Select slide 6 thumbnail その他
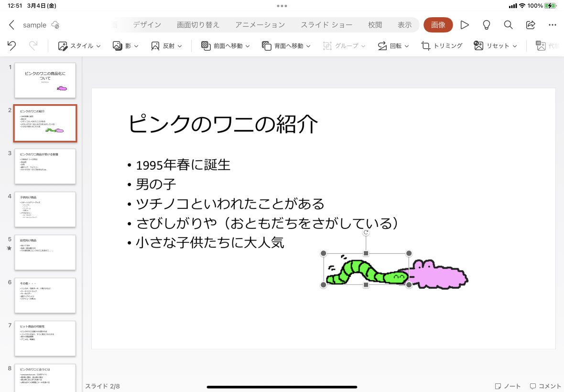The image size is (564, 392). tap(45, 295)
